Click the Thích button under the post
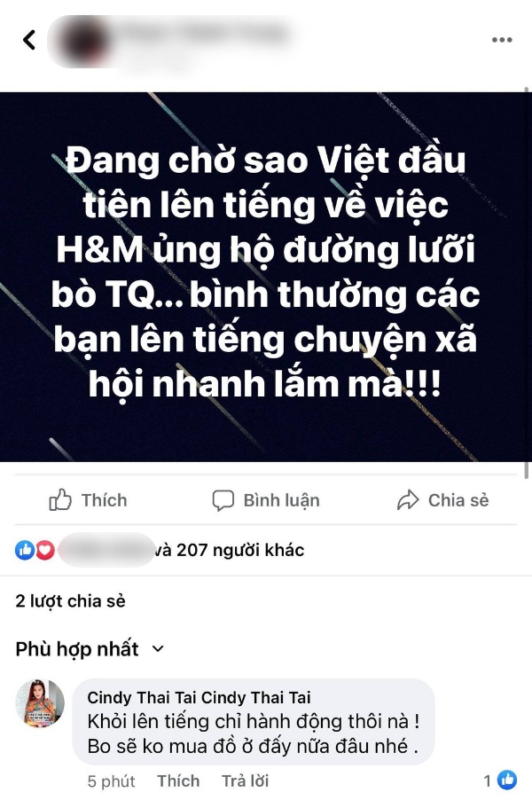Screen dimensions: 532x800 click(88, 500)
